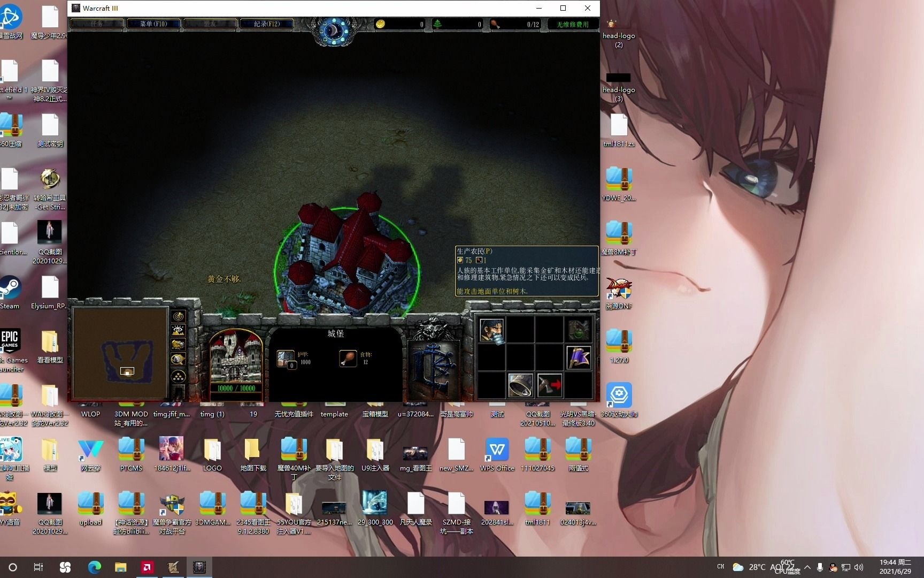Image resolution: width=924 pixels, height=578 pixels.
Task: Click the Call to Arms bell icon
Action: 520,385
